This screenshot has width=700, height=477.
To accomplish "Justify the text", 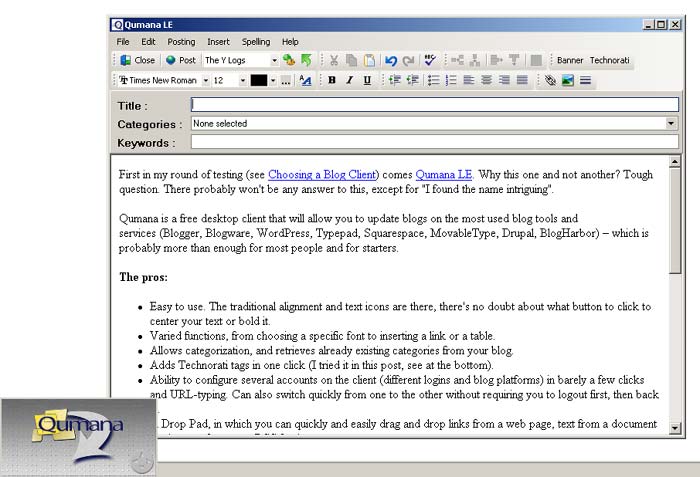I will pyautogui.click(x=522, y=80).
